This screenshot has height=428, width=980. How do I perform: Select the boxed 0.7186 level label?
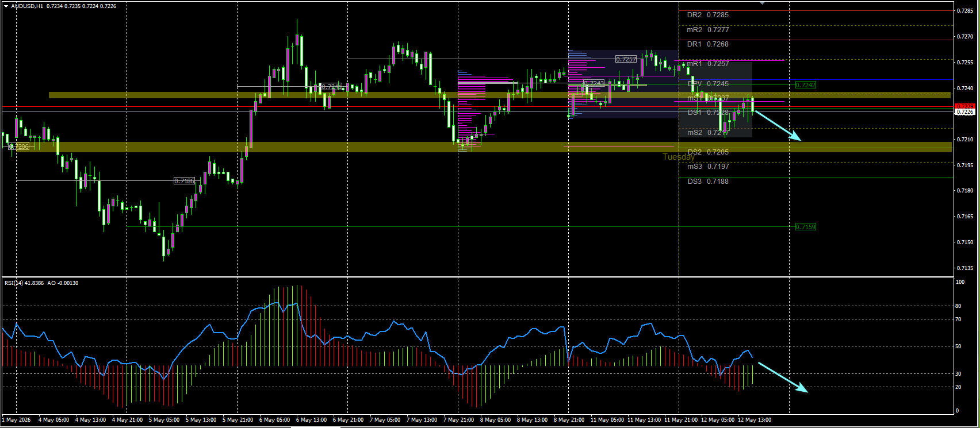(184, 181)
